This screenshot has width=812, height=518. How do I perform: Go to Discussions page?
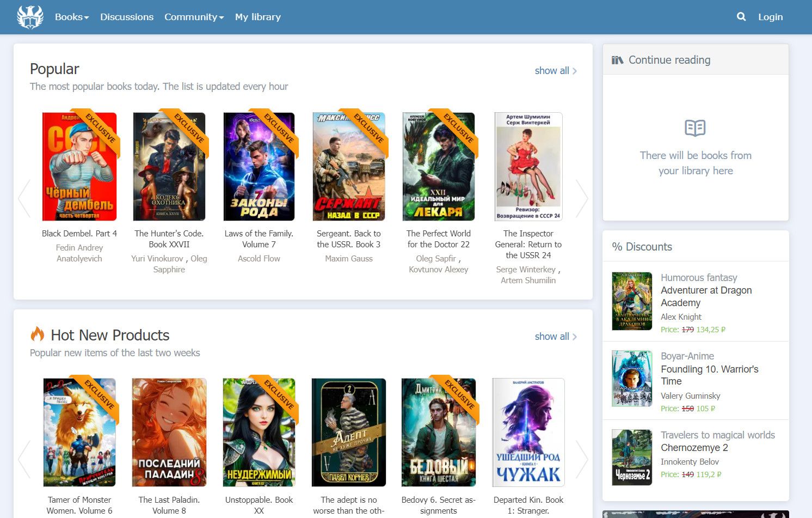pos(127,17)
